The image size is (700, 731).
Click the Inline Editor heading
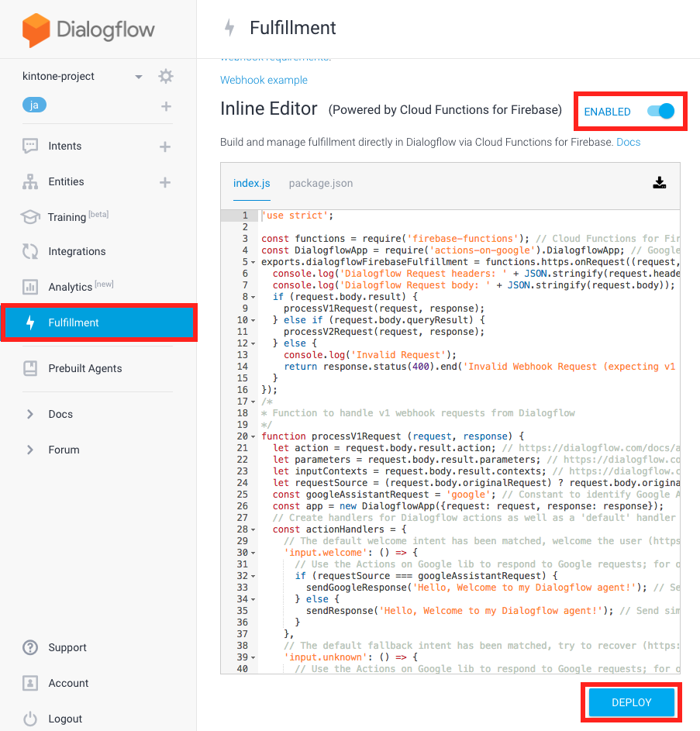click(x=269, y=109)
